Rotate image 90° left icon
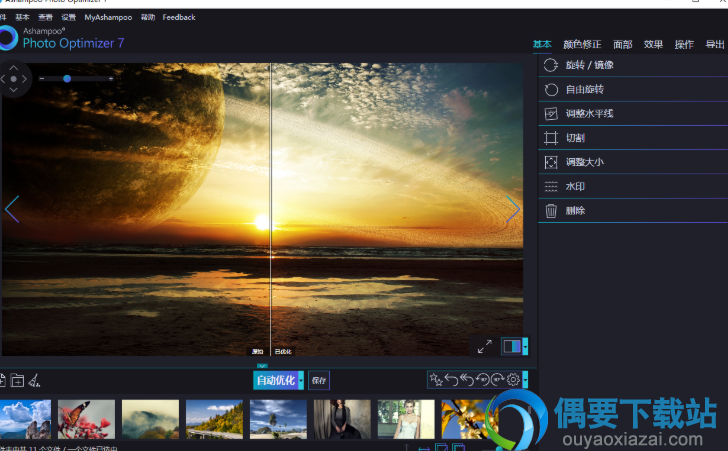Viewport: 728px width, 451px height. pos(483,379)
